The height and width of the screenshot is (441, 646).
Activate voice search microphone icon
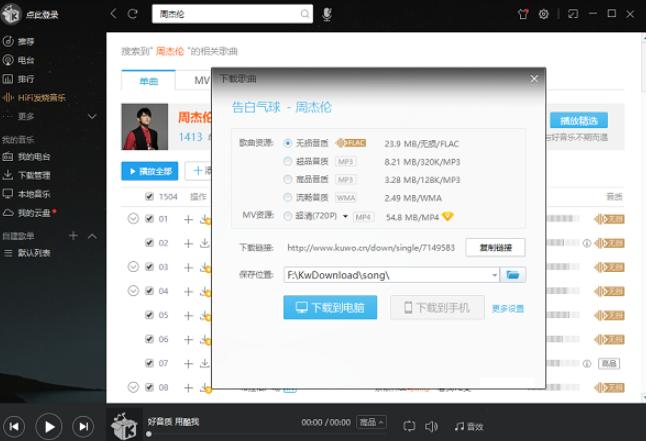coord(327,14)
